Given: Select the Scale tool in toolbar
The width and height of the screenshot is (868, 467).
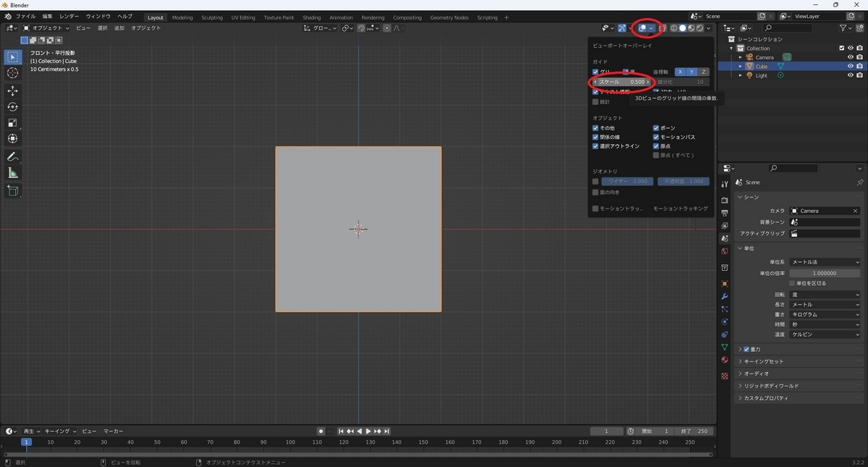Looking at the screenshot, I should point(12,122).
